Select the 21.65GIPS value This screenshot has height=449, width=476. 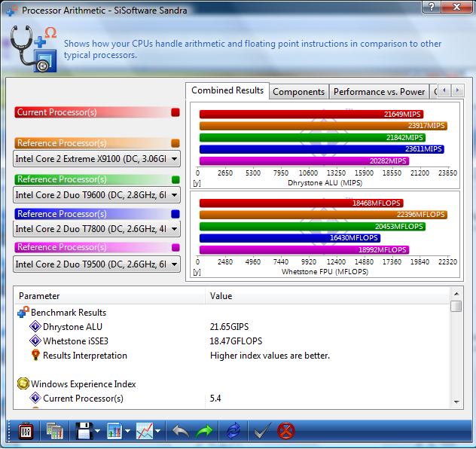click(229, 327)
